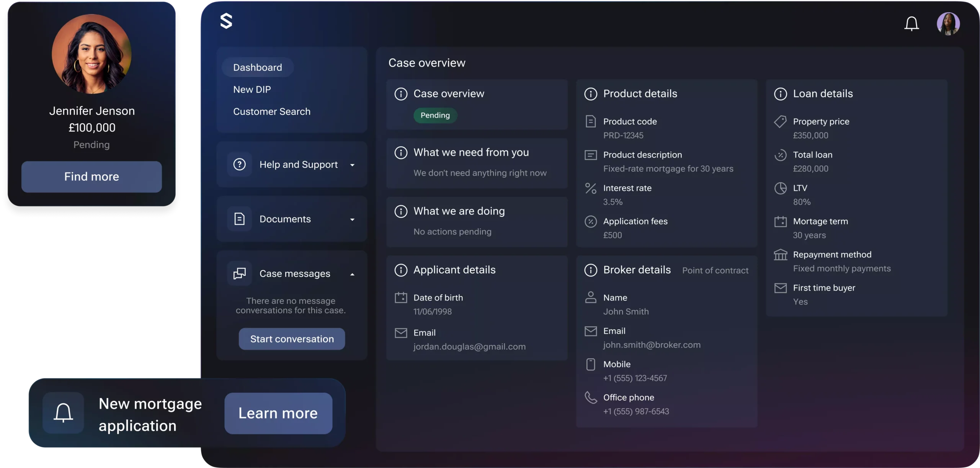Click the Case messages chat icon
980x468 pixels.
pyautogui.click(x=240, y=273)
